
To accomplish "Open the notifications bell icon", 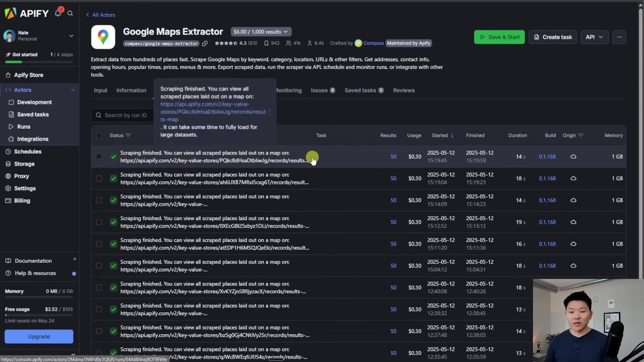I will coord(58,13).
